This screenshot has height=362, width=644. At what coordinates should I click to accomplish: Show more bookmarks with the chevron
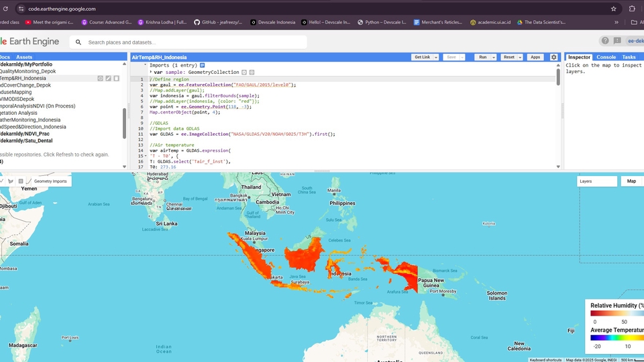click(616, 22)
